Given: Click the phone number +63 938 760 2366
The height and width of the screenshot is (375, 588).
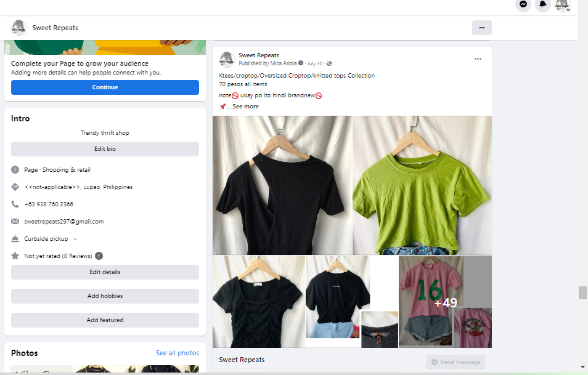Looking at the screenshot, I should (49, 204).
